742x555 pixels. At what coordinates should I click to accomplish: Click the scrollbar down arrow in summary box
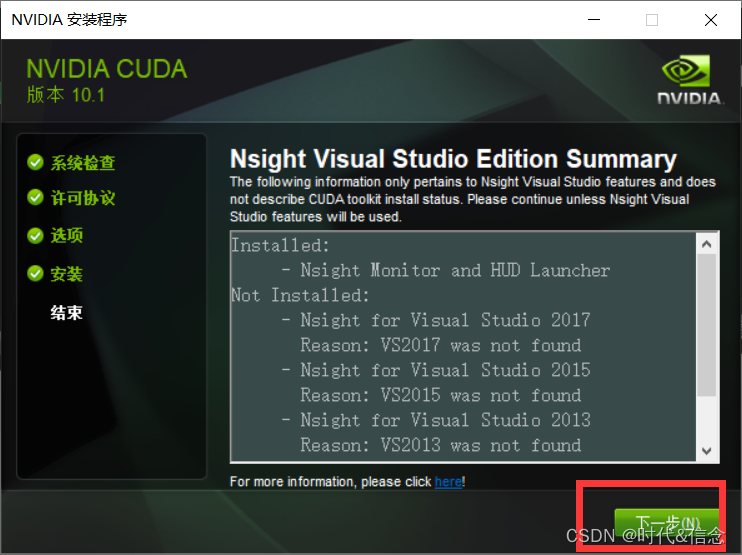click(x=707, y=450)
